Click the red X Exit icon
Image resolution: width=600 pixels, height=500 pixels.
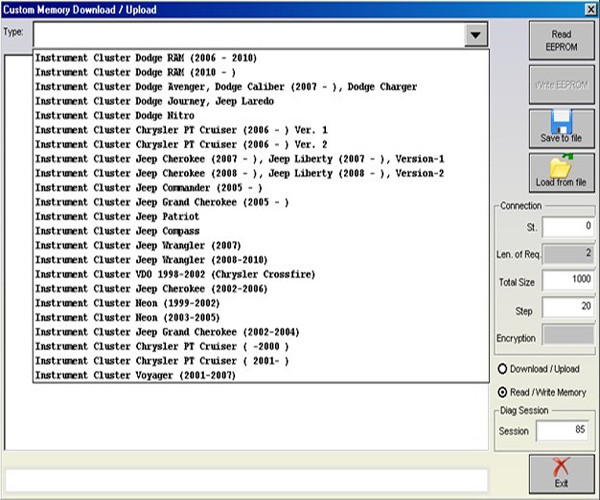pyautogui.click(x=561, y=466)
